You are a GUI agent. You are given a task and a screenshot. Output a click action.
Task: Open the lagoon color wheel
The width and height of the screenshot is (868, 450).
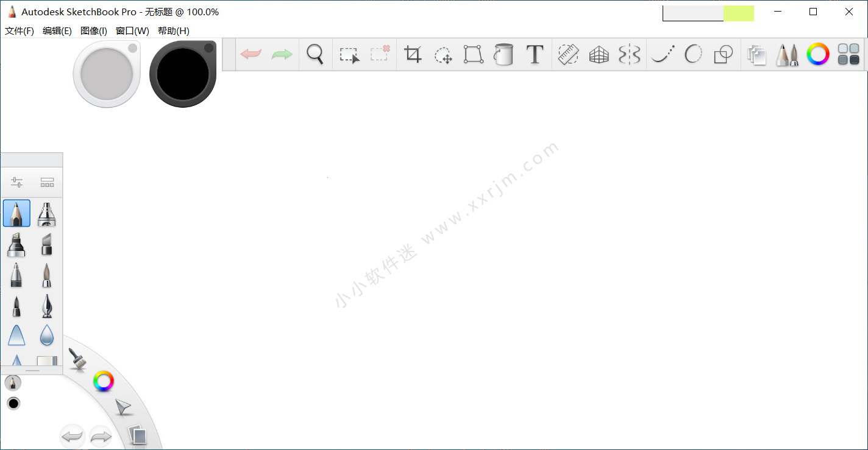point(104,381)
